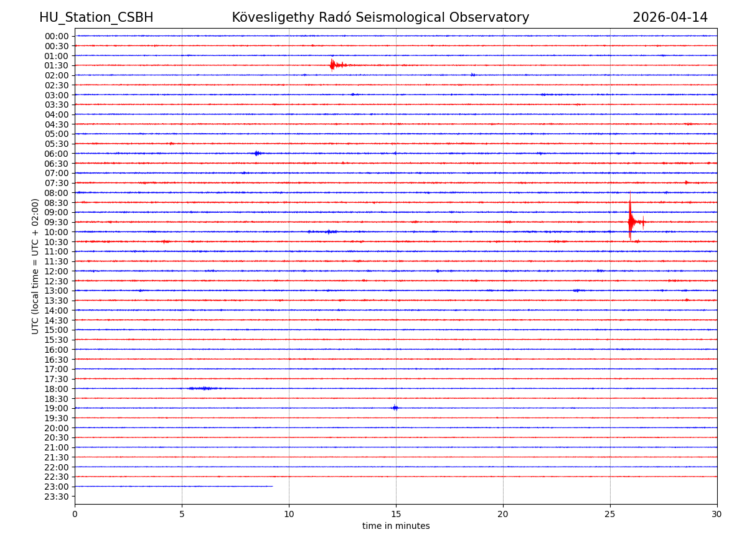Click the small blue event on the 19:00 trace
Screen dimensions: 747x560
pyautogui.click(x=395, y=408)
